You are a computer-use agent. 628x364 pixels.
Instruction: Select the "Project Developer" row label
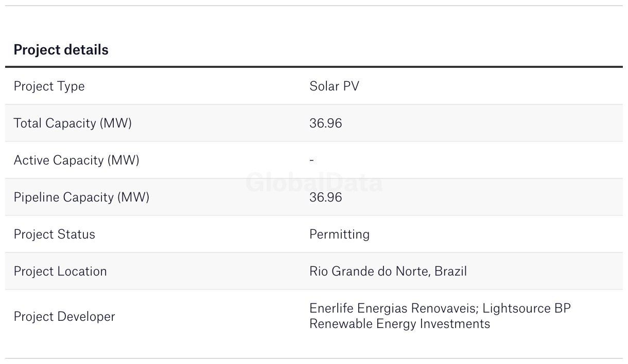click(x=64, y=317)
